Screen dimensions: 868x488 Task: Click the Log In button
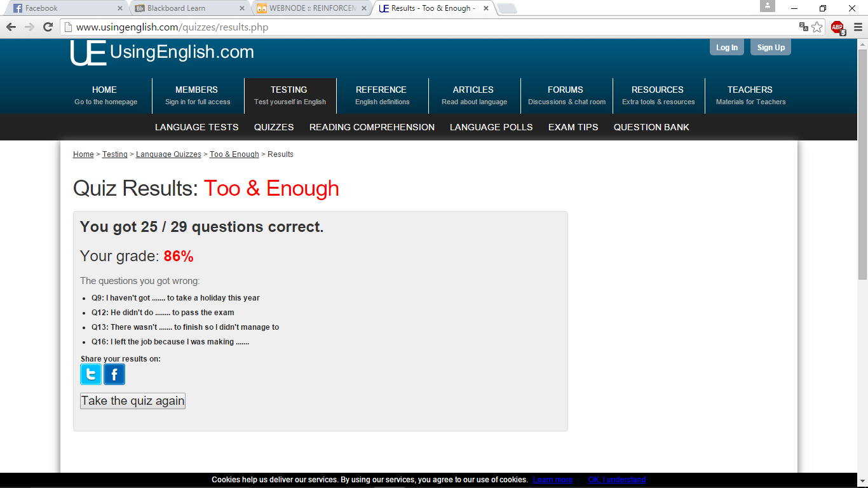(726, 48)
